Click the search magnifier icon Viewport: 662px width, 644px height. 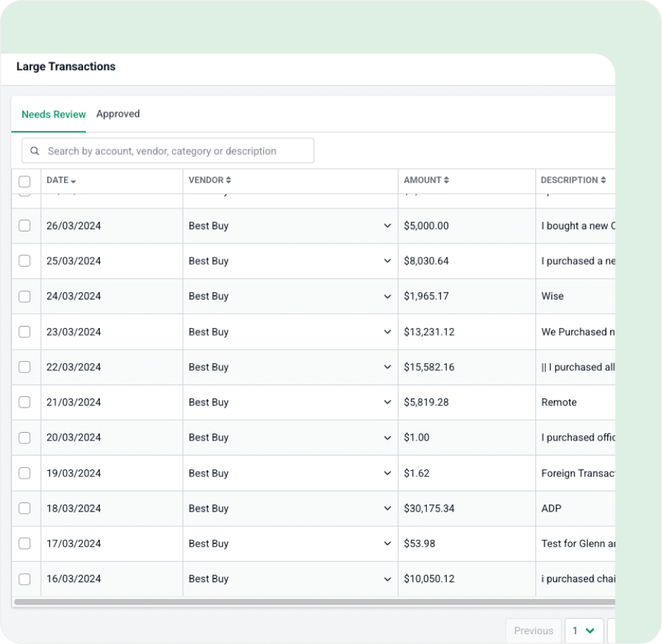click(x=34, y=150)
